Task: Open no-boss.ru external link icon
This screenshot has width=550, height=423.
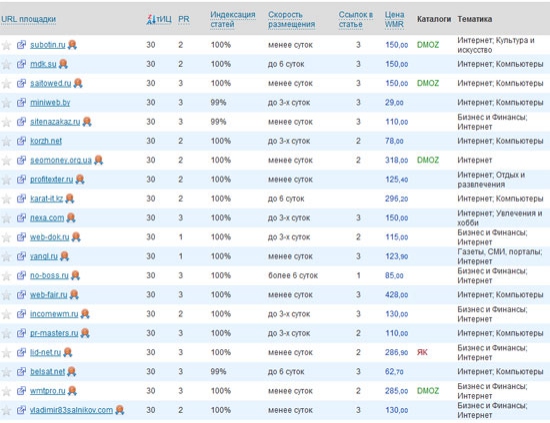Action: pyautogui.click(x=21, y=275)
